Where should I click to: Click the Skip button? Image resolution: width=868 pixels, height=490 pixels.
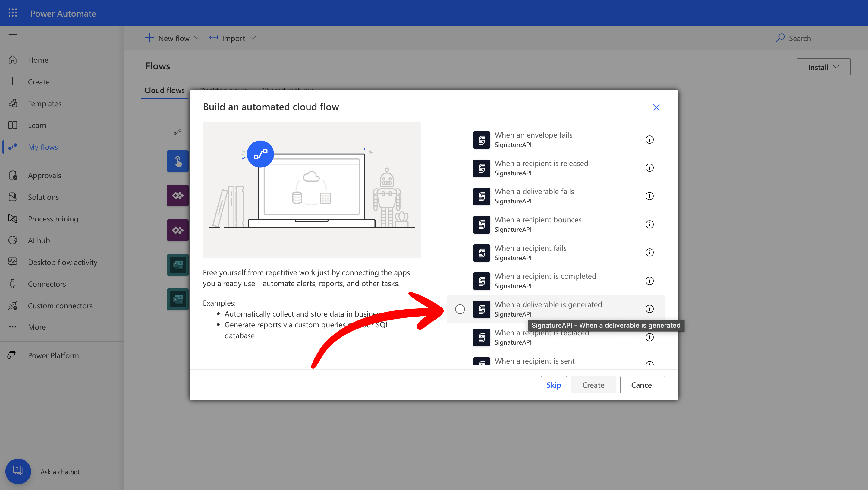tap(553, 385)
